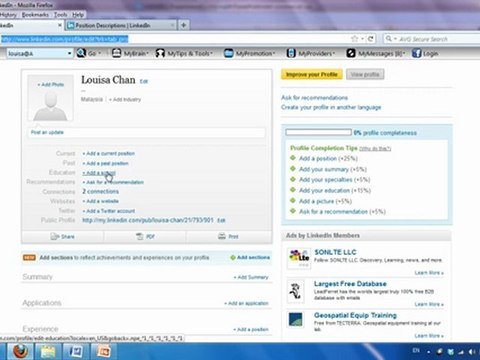Open MyPromotion toolbar icon

pos(229,53)
